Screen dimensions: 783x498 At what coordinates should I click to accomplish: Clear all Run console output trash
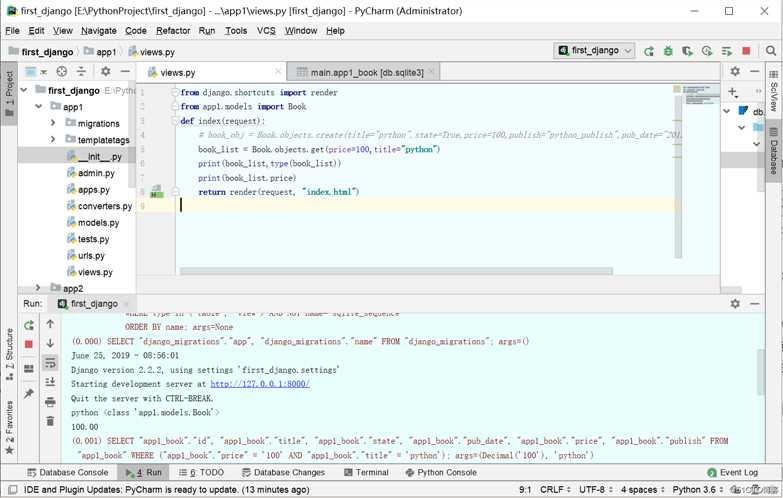click(x=50, y=421)
